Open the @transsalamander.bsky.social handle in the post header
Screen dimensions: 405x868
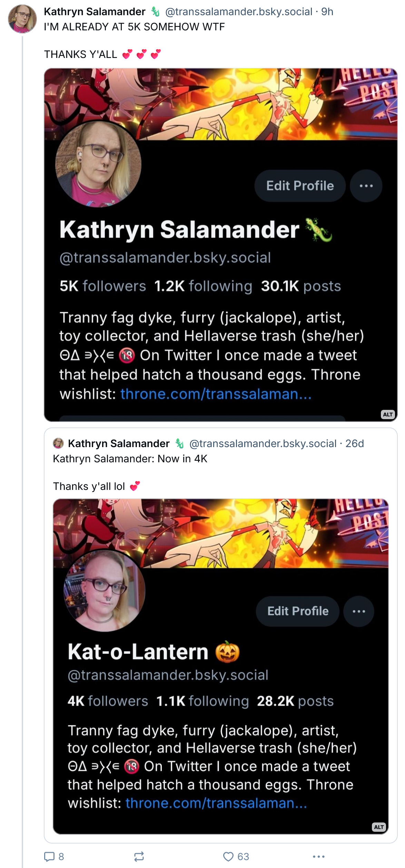coord(239,12)
